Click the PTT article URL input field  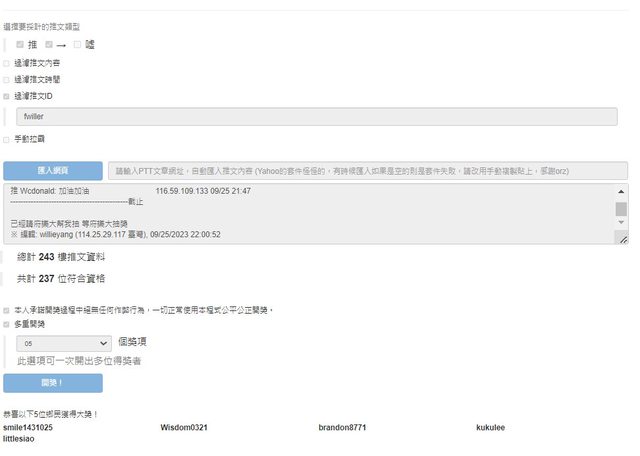click(367, 171)
